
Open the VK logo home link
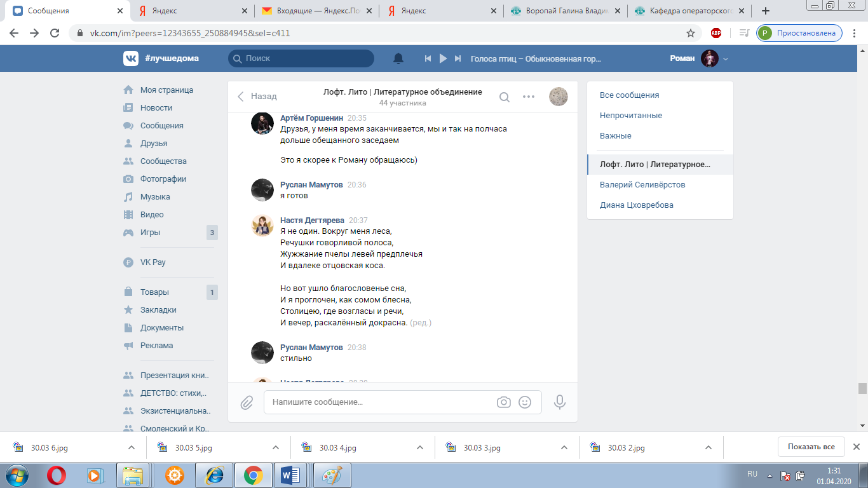[x=131, y=58]
